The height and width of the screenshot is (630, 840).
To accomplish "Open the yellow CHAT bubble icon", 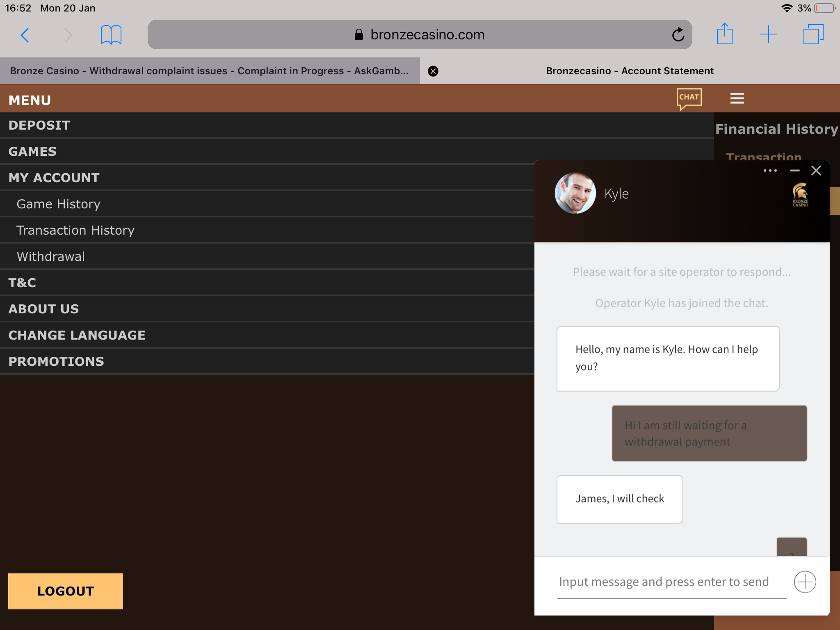I will pos(689,98).
